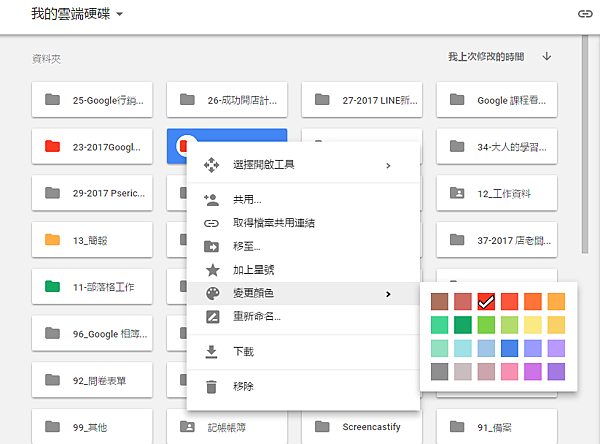Toggle sort direction arrow next to 我上次修改的時間
This screenshot has width=600, height=444.
547,57
